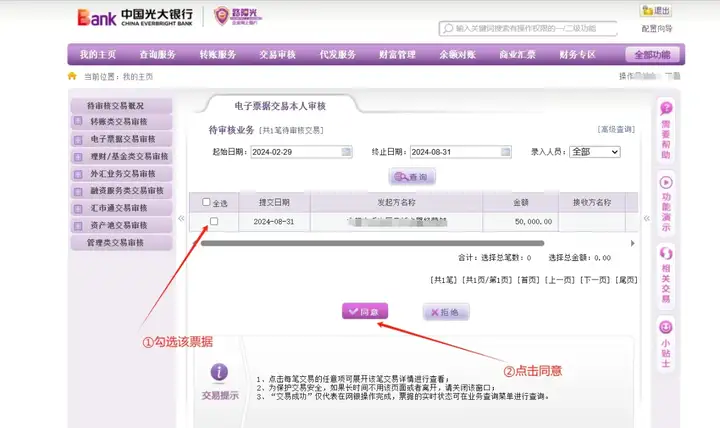
Task: Click the 小贴士 smiley icon
Action: 666,327
